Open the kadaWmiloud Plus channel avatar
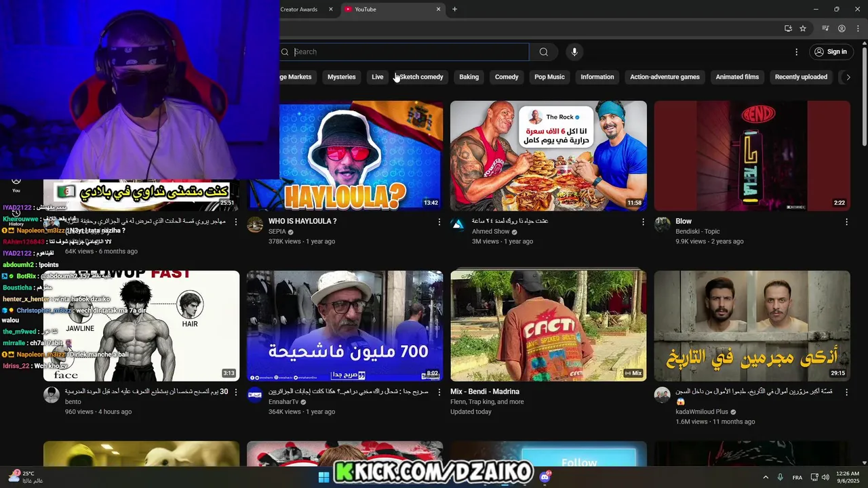 point(663,395)
